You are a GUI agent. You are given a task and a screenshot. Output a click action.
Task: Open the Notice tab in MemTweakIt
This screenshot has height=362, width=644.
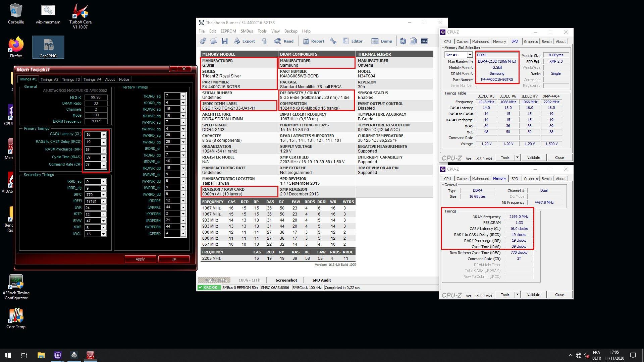click(124, 79)
